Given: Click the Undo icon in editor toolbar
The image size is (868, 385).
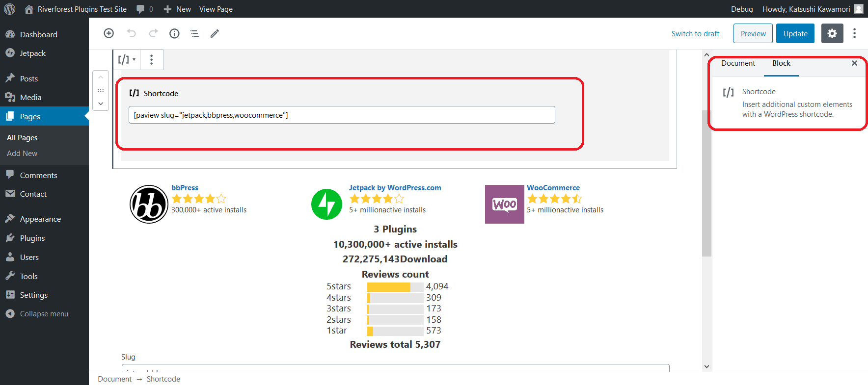Looking at the screenshot, I should 131,33.
